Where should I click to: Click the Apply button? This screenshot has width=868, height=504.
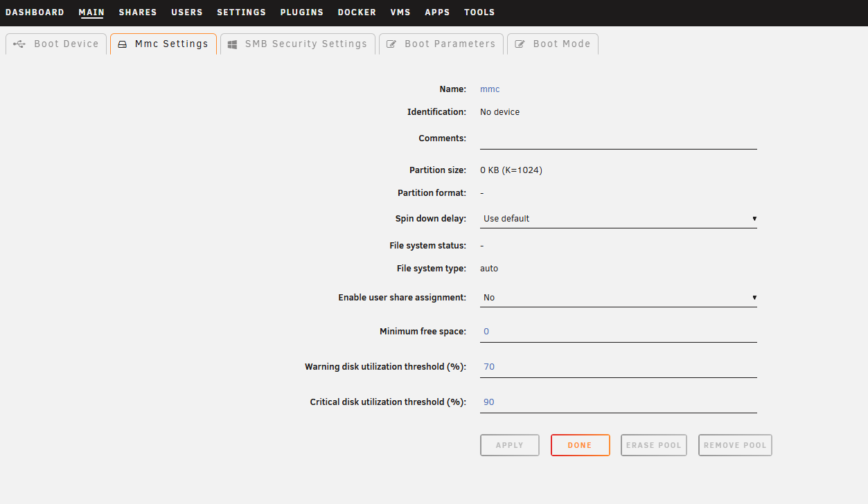510,445
